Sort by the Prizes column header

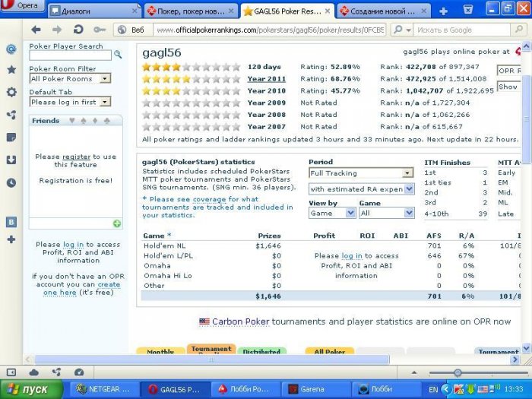click(269, 236)
